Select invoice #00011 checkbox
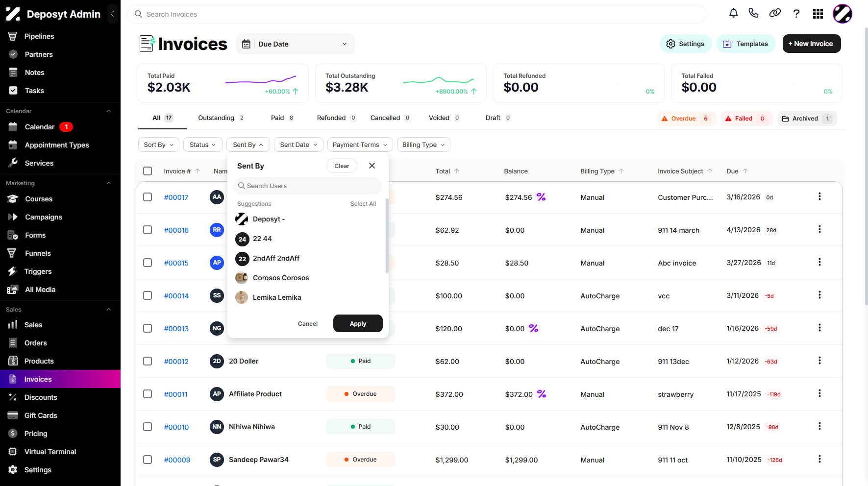868x486 pixels. click(148, 394)
